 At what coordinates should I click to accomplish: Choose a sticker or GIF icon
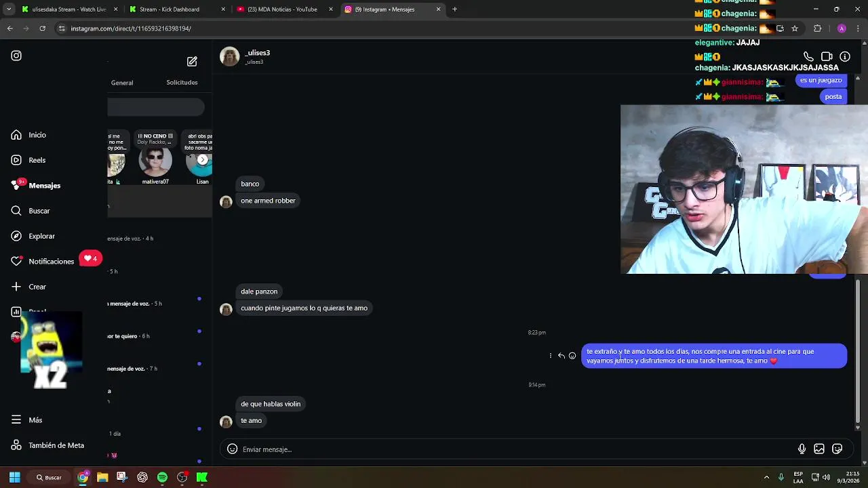coord(837,449)
